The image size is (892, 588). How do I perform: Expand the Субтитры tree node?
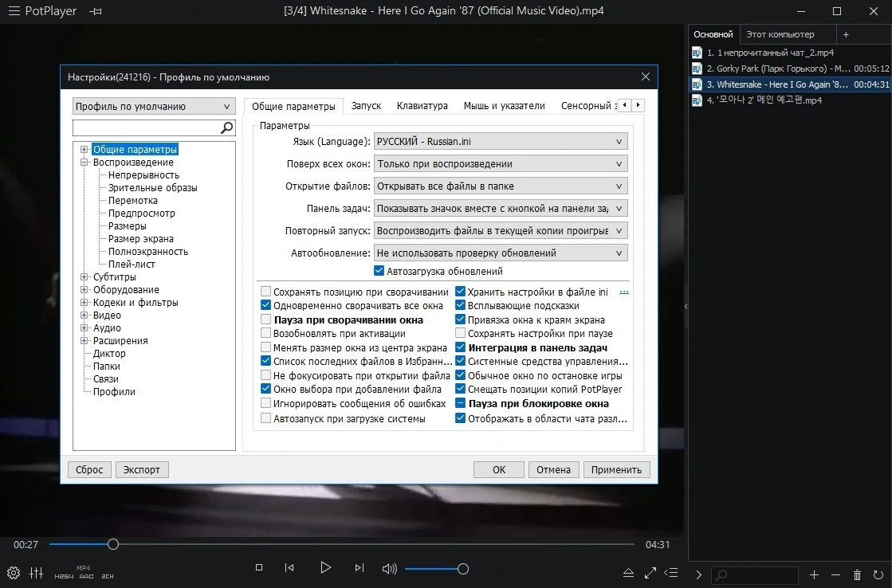click(x=84, y=277)
